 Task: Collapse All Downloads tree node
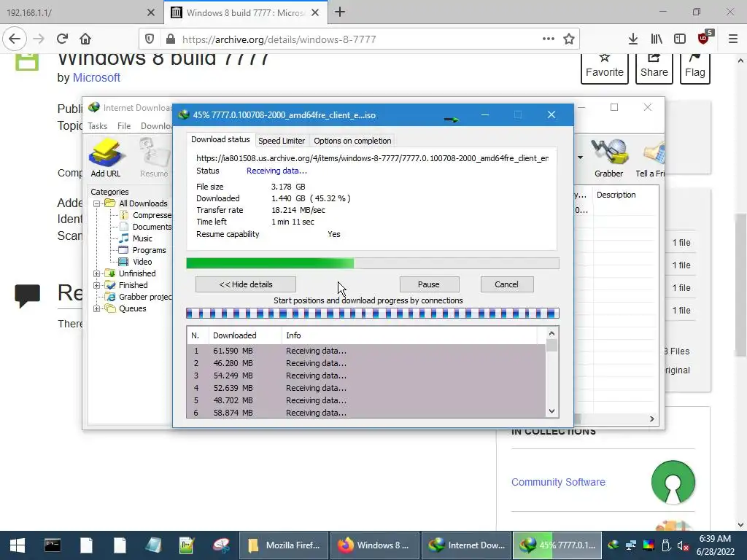point(97,203)
